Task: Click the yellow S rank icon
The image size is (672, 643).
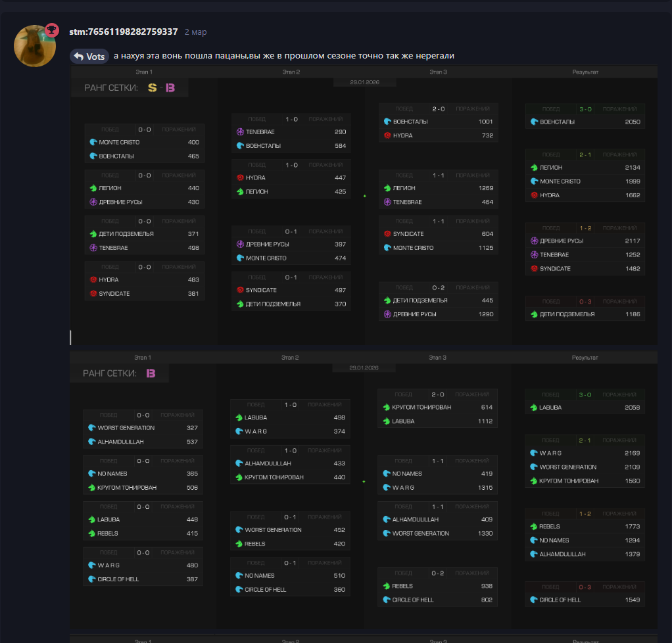Action: click(x=153, y=87)
